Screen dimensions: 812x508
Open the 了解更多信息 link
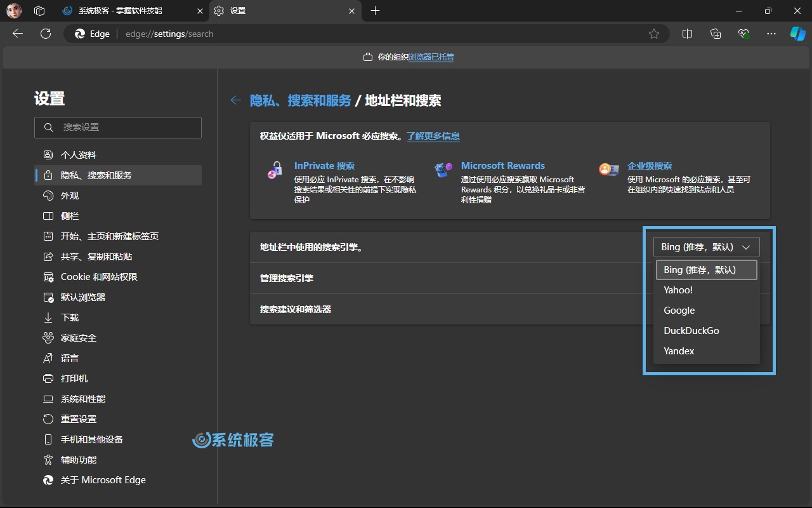pos(433,136)
